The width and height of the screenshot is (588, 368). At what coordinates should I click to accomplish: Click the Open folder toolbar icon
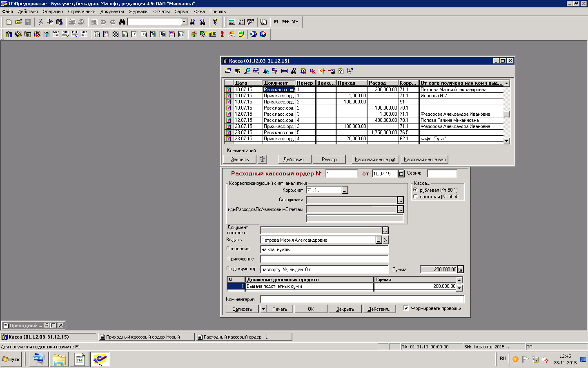[18, 22]
